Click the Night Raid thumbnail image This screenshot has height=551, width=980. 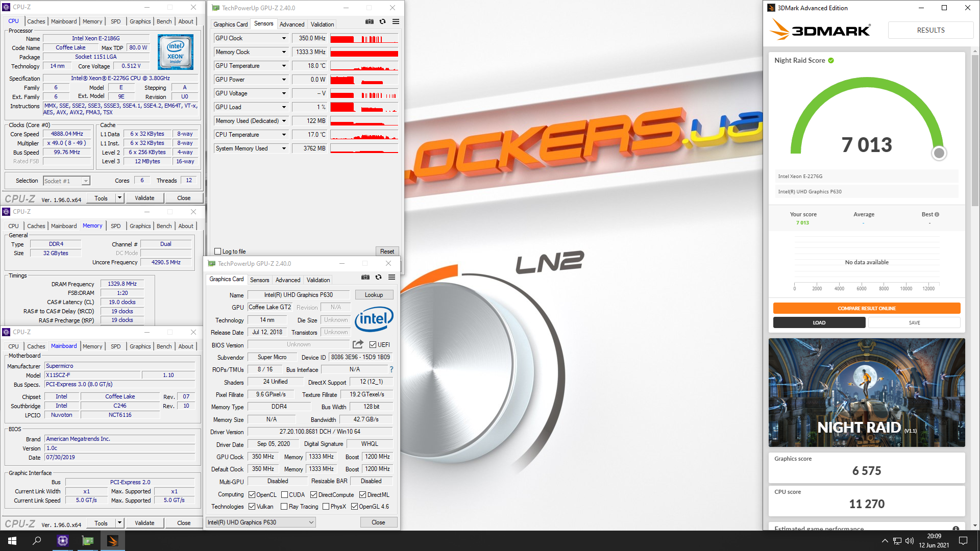pos(867,392)
